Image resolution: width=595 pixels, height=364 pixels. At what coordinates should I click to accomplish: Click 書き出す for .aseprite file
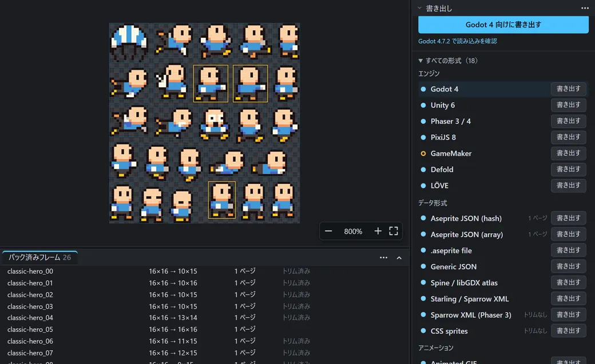[x=569, y=251]
